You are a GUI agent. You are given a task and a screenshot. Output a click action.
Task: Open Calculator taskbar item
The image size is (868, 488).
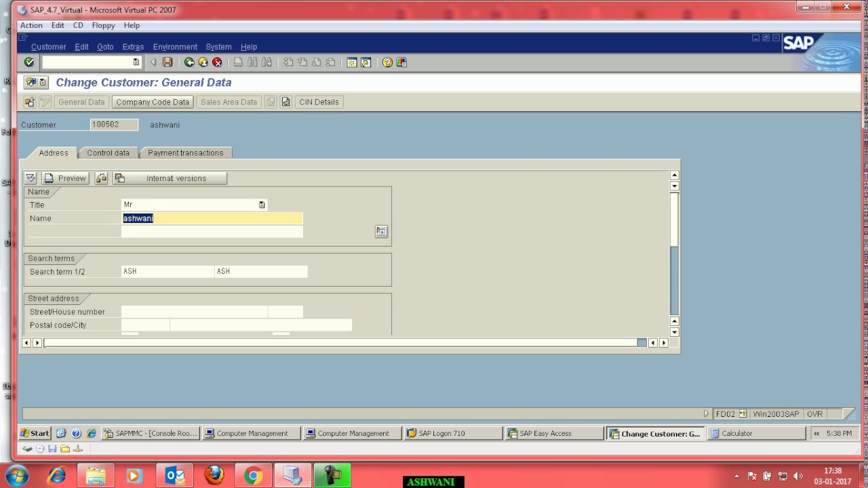click(x=755, y=434)
